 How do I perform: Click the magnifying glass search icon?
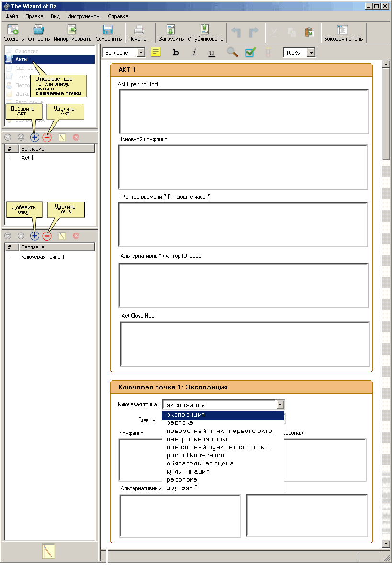point(232,53)
